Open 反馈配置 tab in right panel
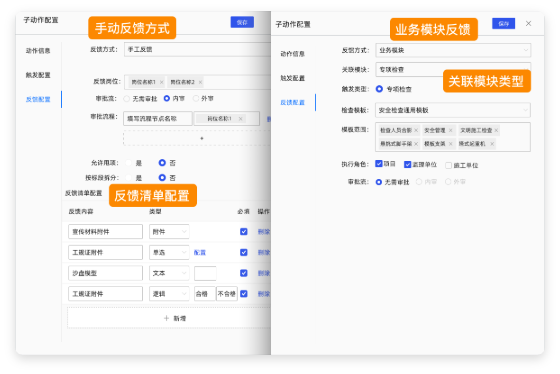Image resolution: width=560 pixels, height=374 pixels. pos(292,103)
